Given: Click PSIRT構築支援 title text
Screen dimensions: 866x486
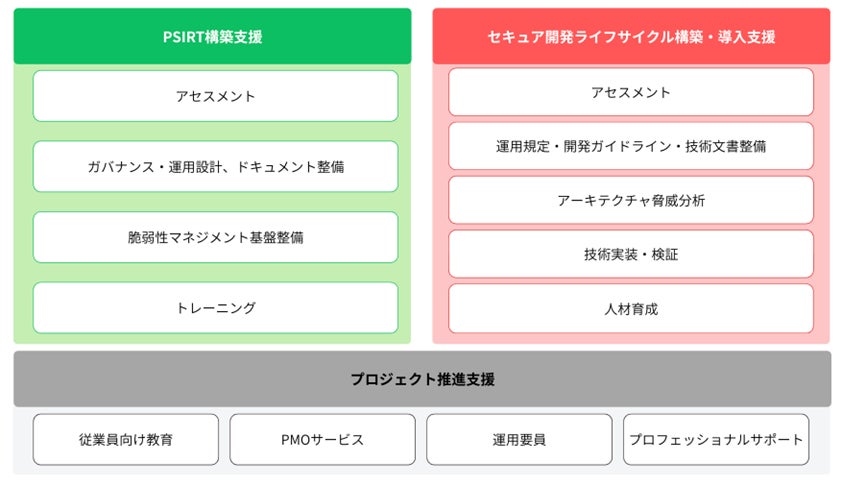Looking at the screenshot, I should point(212,37).
